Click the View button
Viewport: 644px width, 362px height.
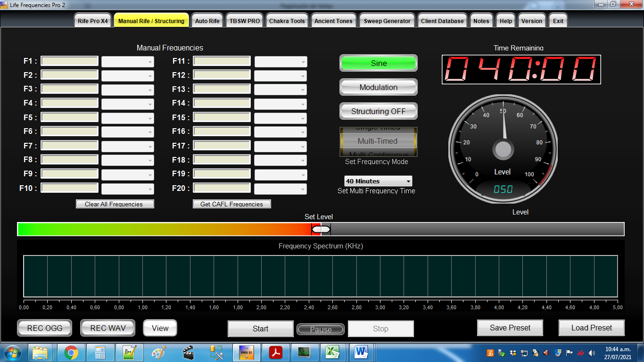(x=160, y=328)
